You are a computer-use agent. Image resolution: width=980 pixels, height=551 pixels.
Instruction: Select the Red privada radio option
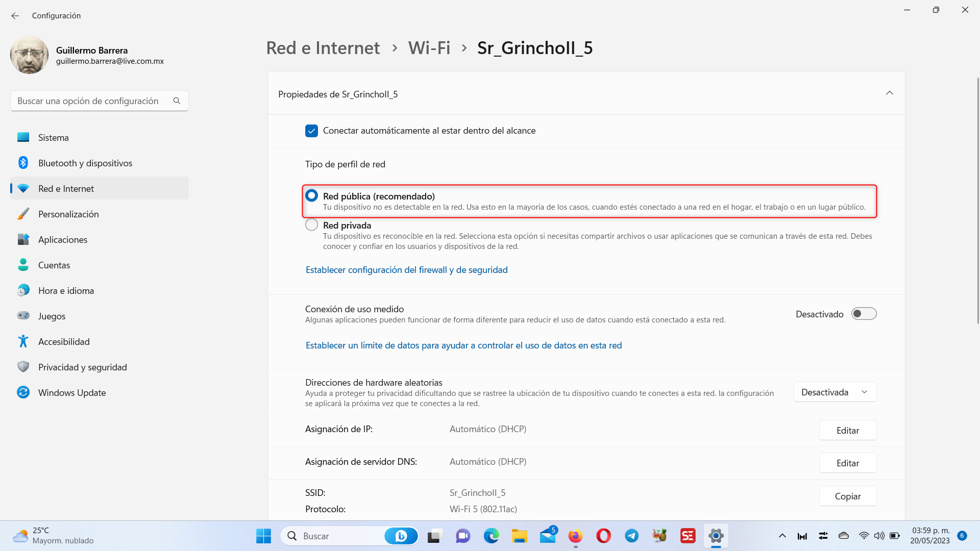(311, 225)
